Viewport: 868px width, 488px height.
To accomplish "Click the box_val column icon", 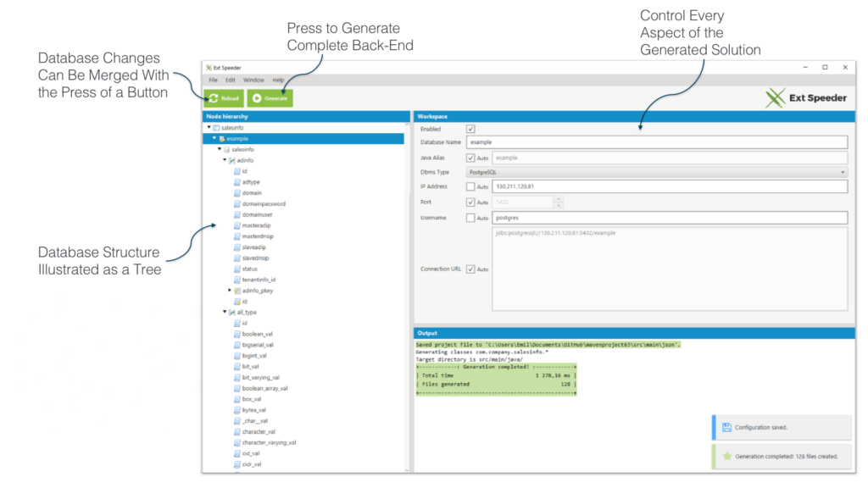I will (237, 399).
